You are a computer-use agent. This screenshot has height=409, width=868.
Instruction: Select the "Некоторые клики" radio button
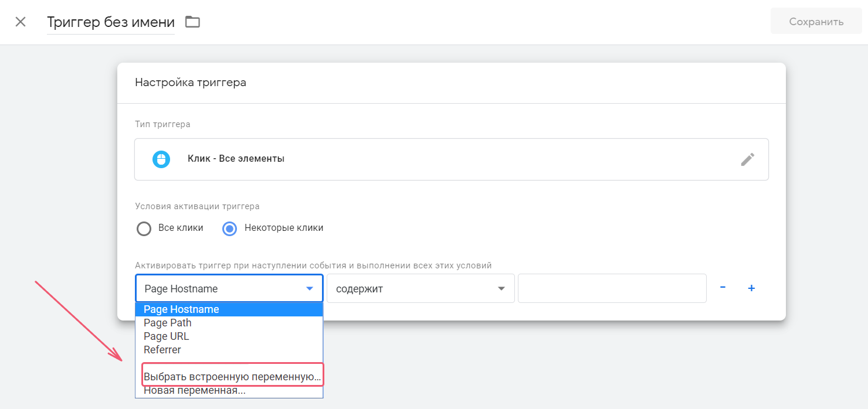[229, 228]
